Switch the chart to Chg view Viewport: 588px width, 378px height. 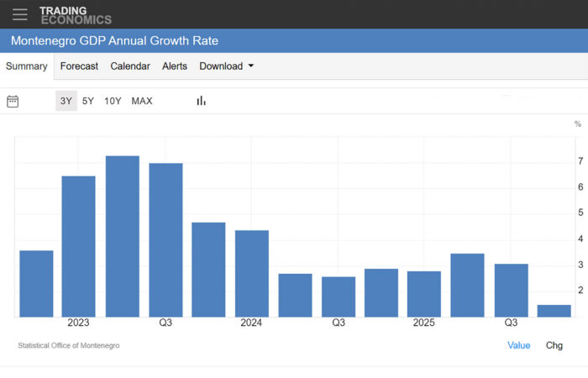554,345
